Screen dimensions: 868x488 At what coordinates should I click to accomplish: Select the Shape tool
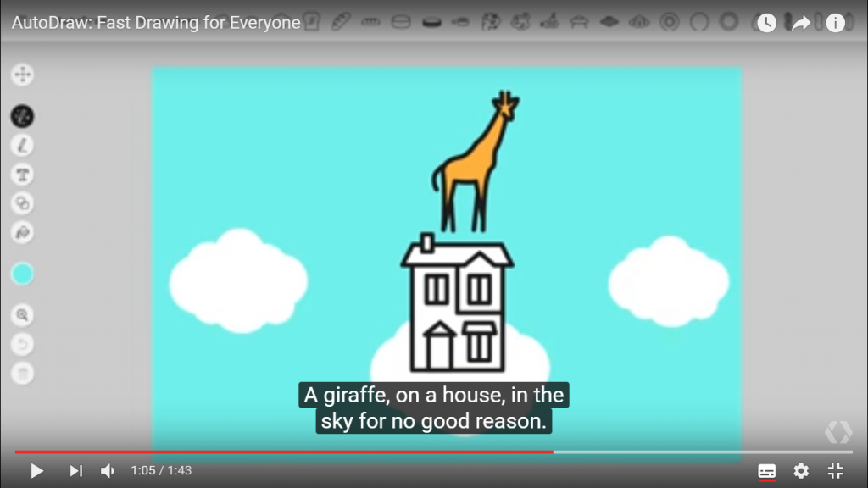tap(23, 203)
